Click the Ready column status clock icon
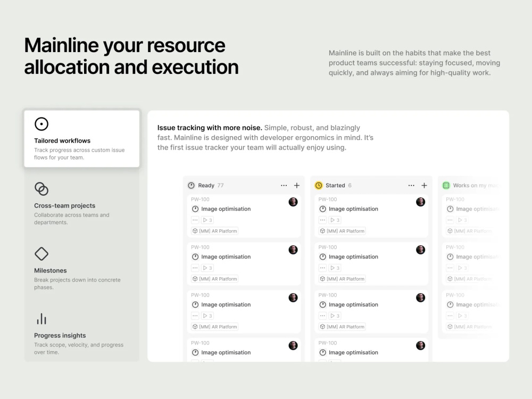 [x=192, y=185]
